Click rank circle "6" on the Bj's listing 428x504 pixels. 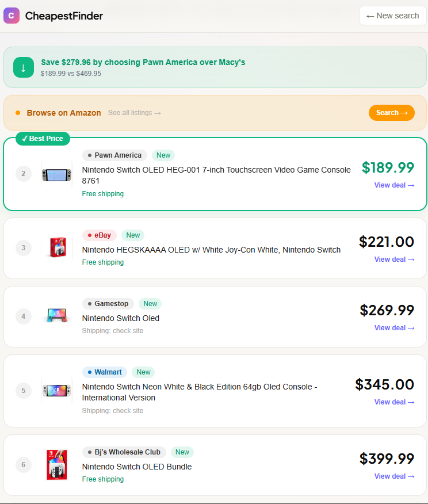[24, 465]
